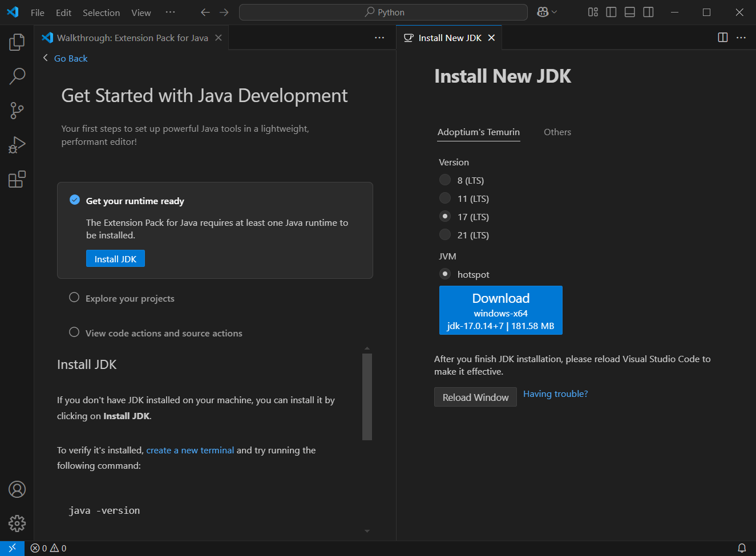Open the notifications bell in status bar
The width and height of the screenshot is (756, 556).
coord(742,548)
